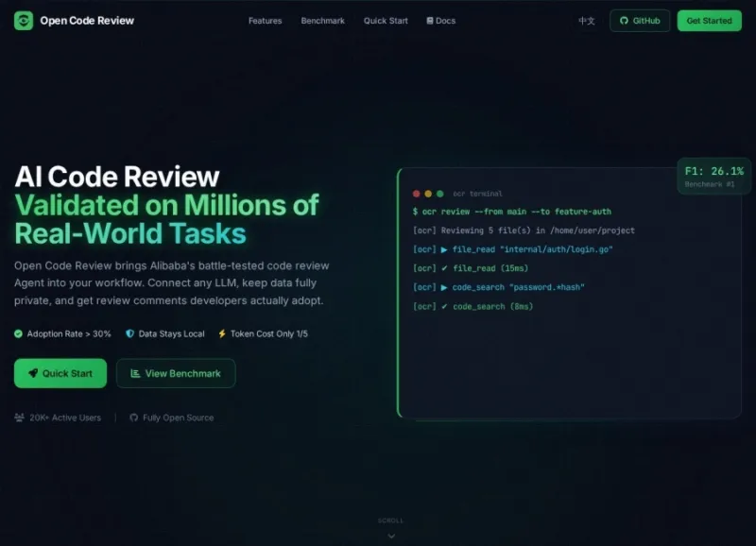This screenshot has height=546, width=756.
Task: Click the "Validated on Millions of" headline line
Action: coord(167,205)
